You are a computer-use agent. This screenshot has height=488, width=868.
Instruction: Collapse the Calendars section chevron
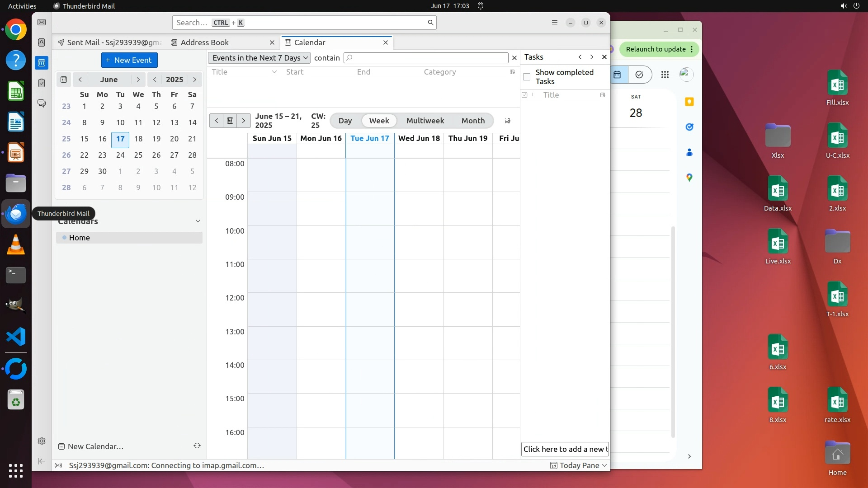pos(198,221)
